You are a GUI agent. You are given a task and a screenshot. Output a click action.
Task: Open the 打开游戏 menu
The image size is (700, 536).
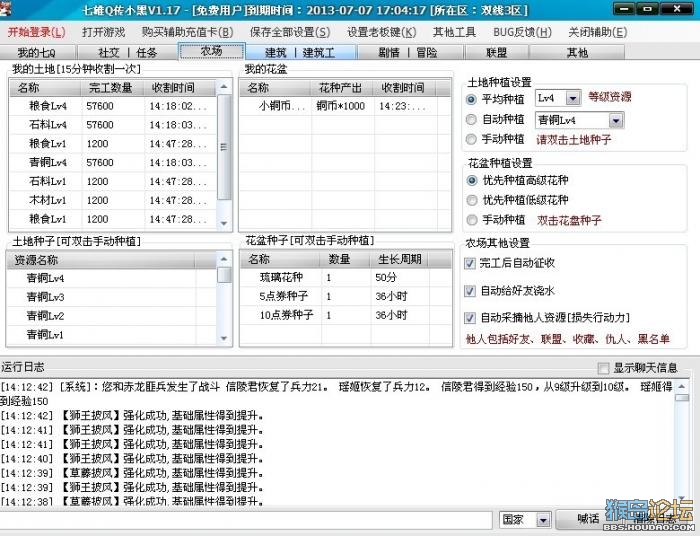(x=104, y=32)
